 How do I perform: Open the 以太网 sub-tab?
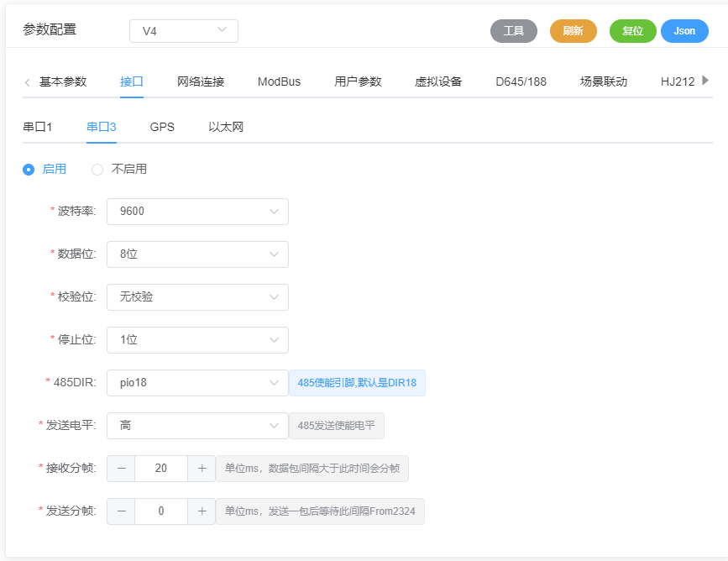coord(226,127)
